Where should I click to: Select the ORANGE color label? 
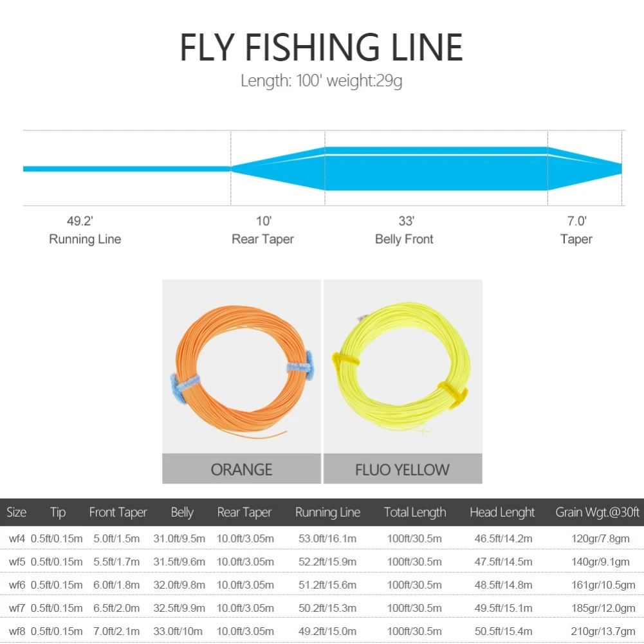tap(241, 469)
